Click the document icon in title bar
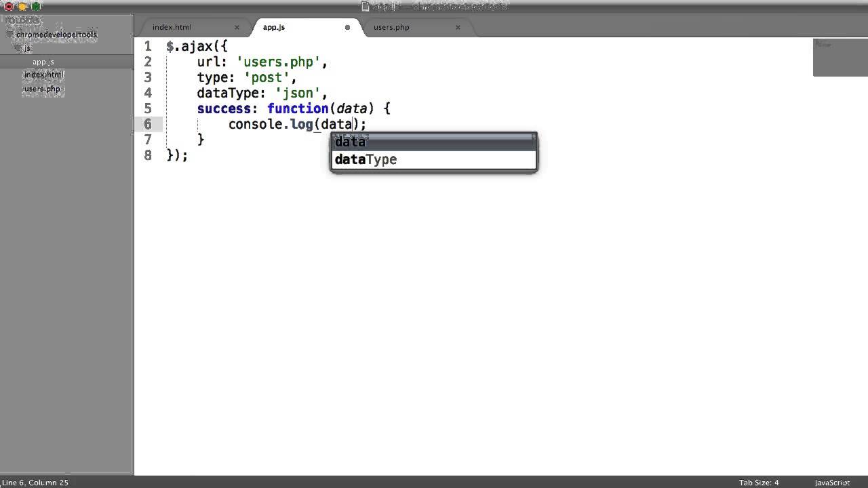 [366, 6]
